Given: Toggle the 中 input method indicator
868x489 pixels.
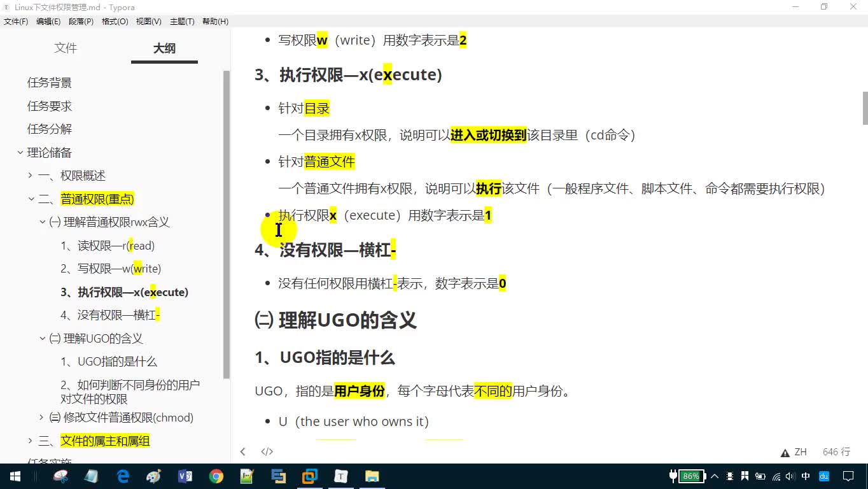Looking at the screenshot, I should coord(806,476).
